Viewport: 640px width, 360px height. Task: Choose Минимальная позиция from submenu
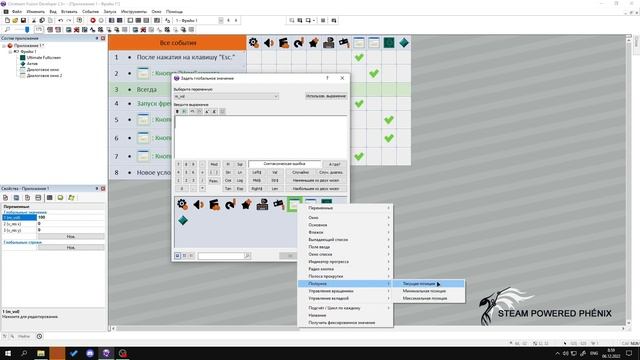point(428,291)
